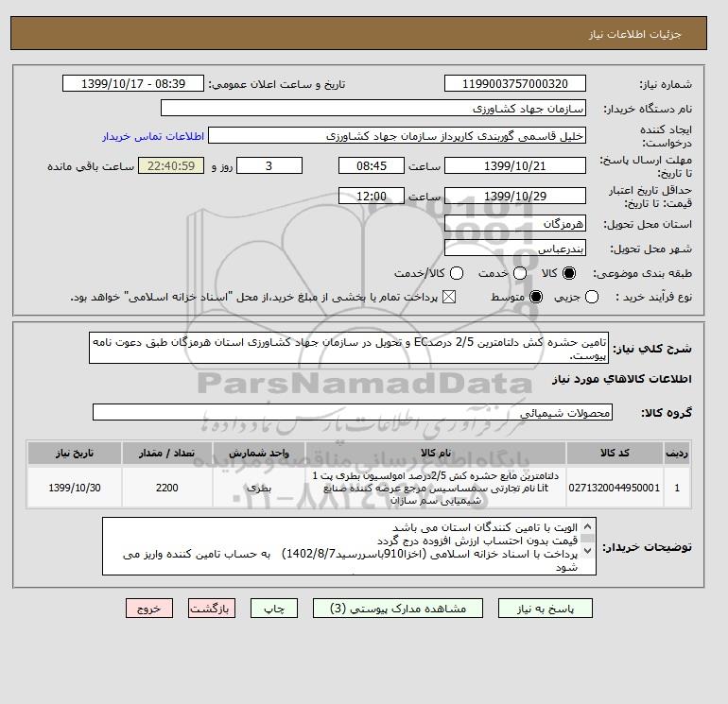Click the remaining days field showing 3
This screenshot has width=728, height=704.
coord(269,165)
